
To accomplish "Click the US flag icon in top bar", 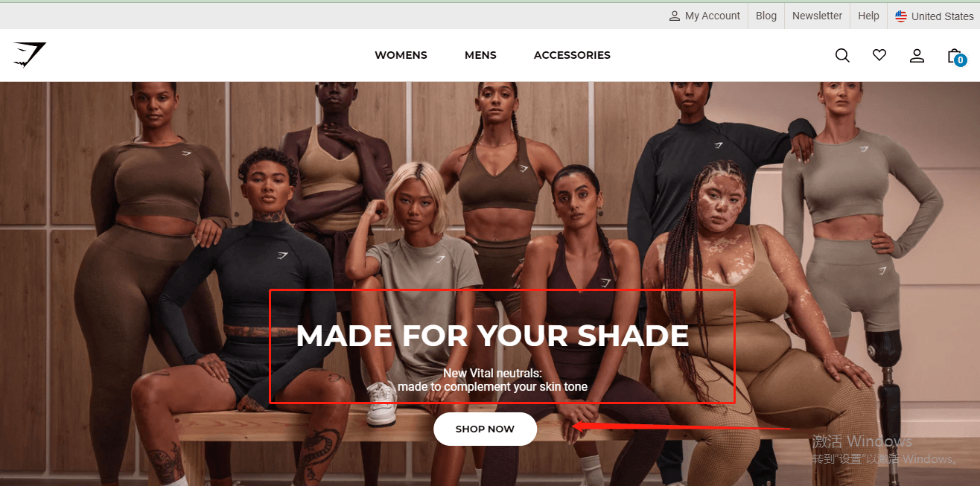I will [x=901, y=16].
